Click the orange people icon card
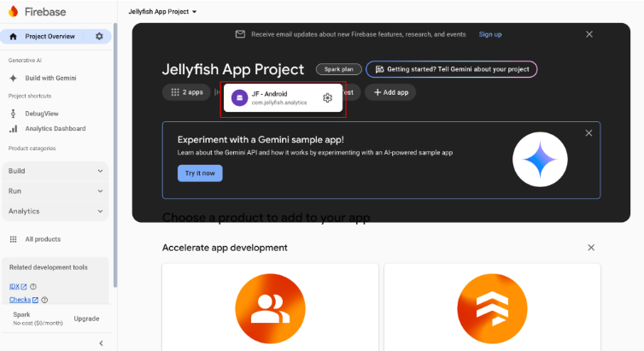 tap(270, 308)
